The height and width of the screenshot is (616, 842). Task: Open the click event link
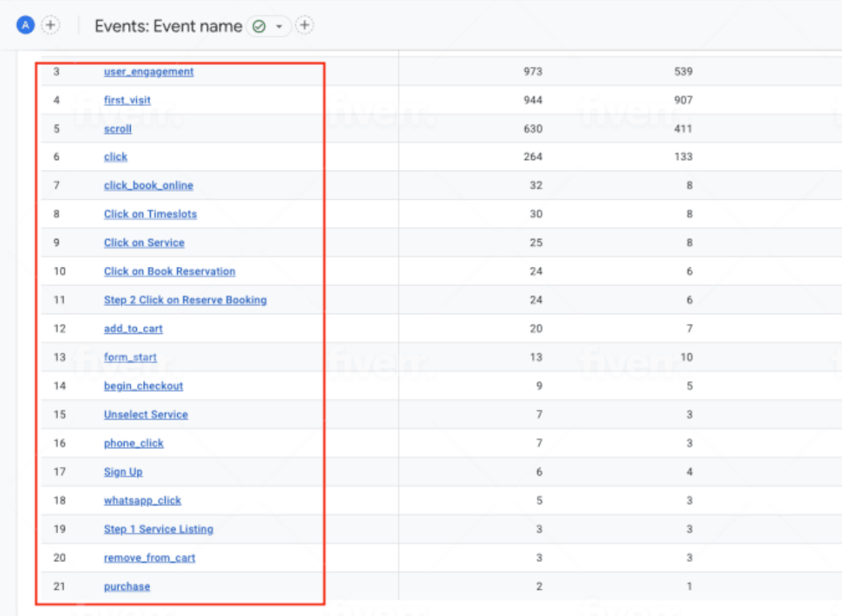click(116, 157)
